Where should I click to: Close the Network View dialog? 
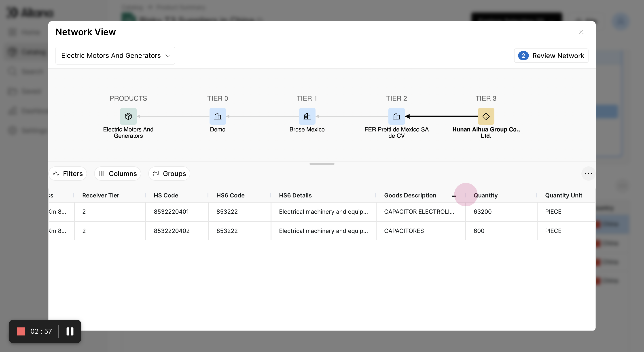(581, 32)
